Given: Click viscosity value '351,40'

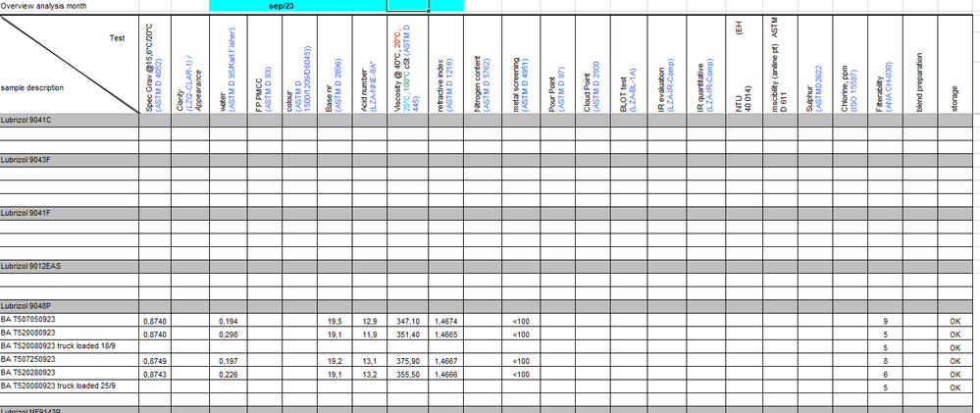Looking at the screenshot, I should click(x=408, y=335).
